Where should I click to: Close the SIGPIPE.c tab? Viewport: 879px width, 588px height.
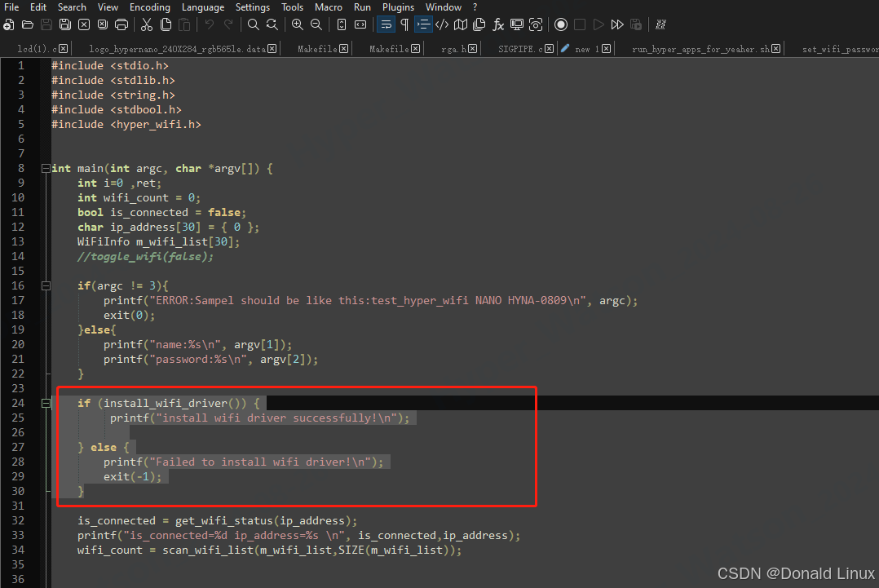click(x=550, y=49)
